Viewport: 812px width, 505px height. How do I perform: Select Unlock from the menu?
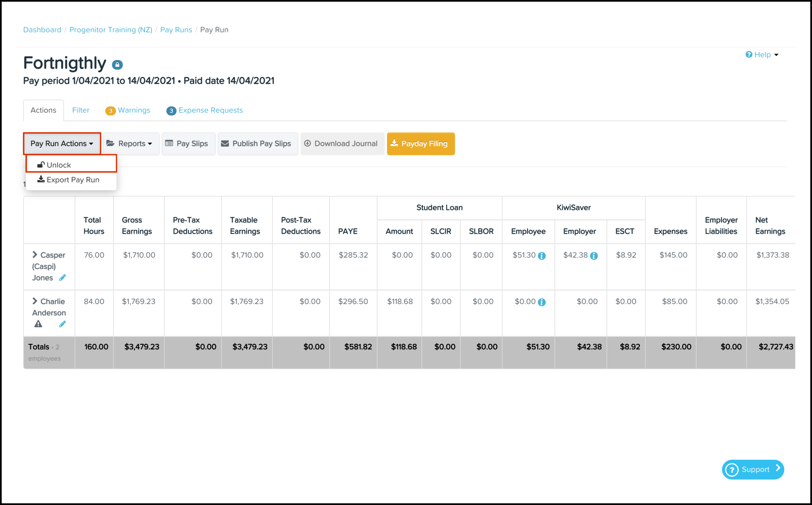pos(59,165)
